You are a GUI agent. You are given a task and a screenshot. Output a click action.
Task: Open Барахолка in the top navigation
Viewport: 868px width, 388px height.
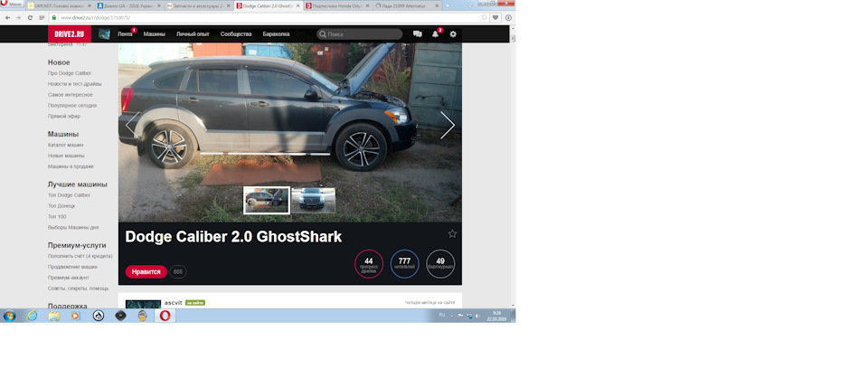click(x=277, y=34)
